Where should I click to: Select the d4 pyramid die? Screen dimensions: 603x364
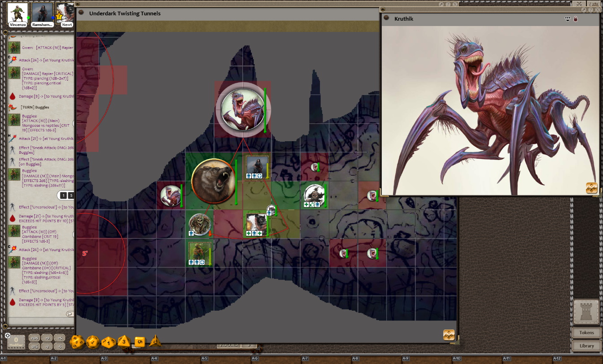tap(155, 342)
